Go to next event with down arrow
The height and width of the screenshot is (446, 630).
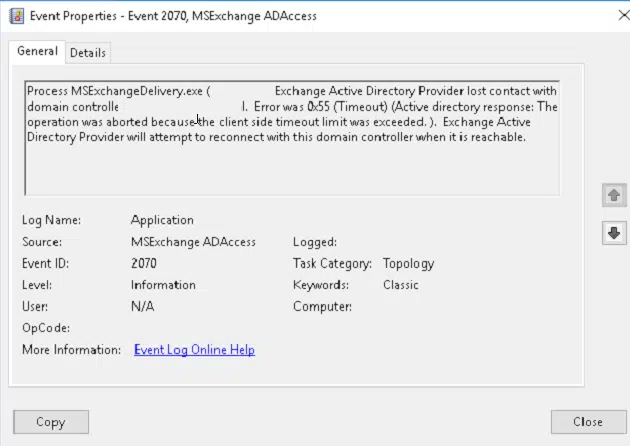[614, 233]
